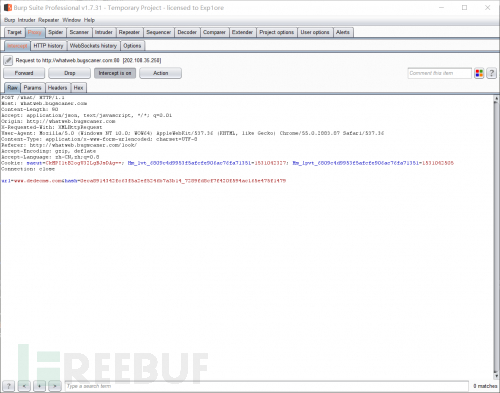Select the Intercept sub-tab

point(17,46)
